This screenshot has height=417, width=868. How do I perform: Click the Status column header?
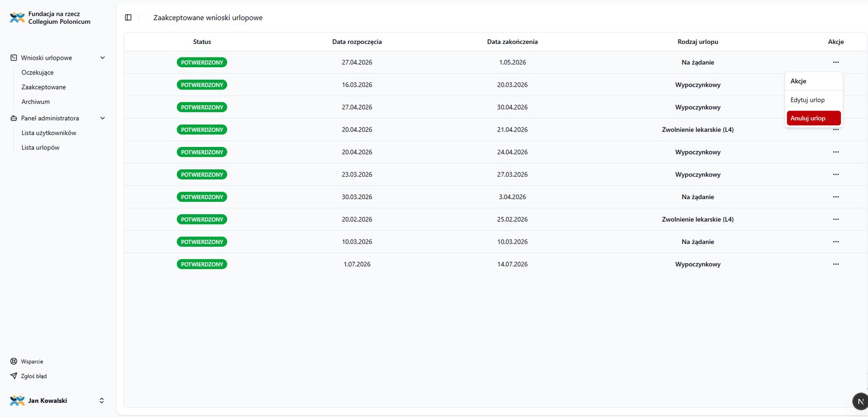(202, 42)
